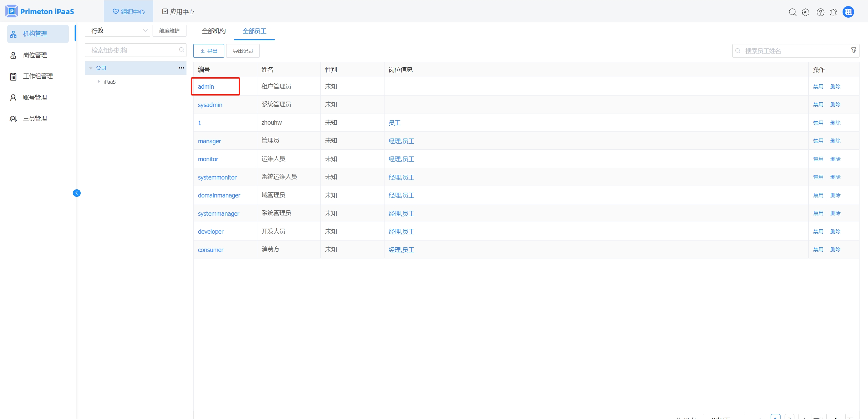Open the sysadmin employee link
Screen dimensions: 868x419
coord(210,105)
